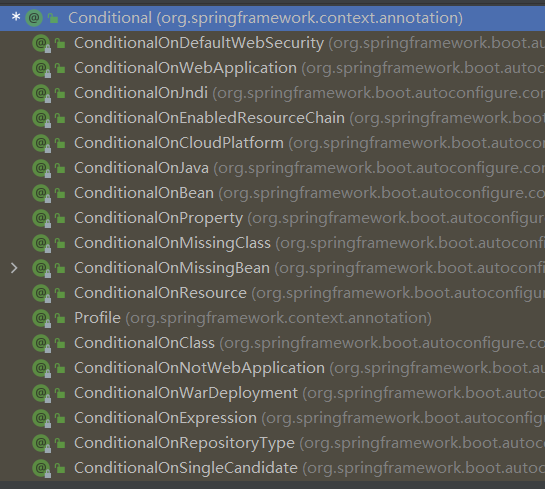Select ConditionalOnProperty entry
Image resolution: width=545 pixels, height=489 pixels.
click(x=272, y=218)
